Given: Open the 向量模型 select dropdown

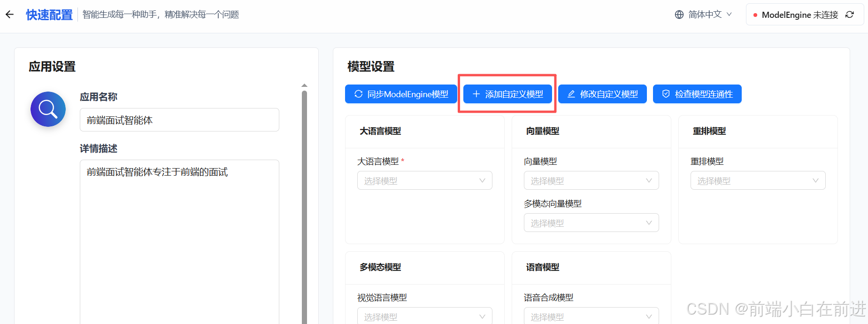Looking at the screenshot, I should click(591, 180).
